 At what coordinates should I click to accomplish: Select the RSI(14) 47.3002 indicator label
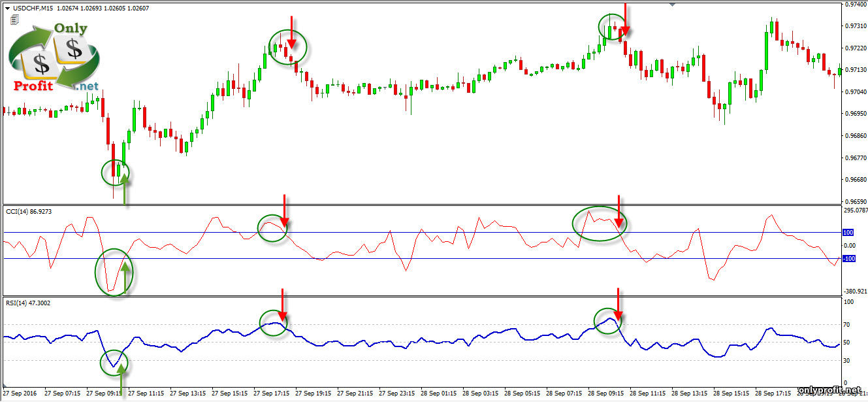pyautogui.click(x=28, y=303)
